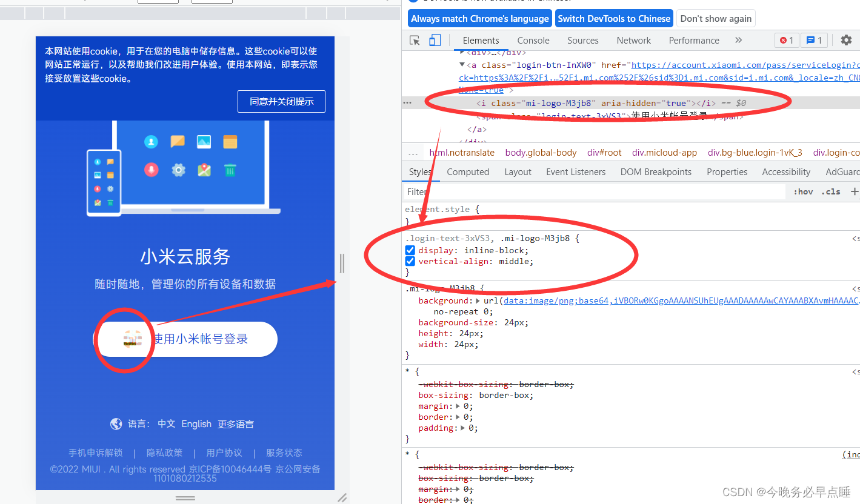The height and width of the screenshot is (504, 860).
Task: Click the 使用小米帐号登录 login button
Action: [x=185, y=339]
